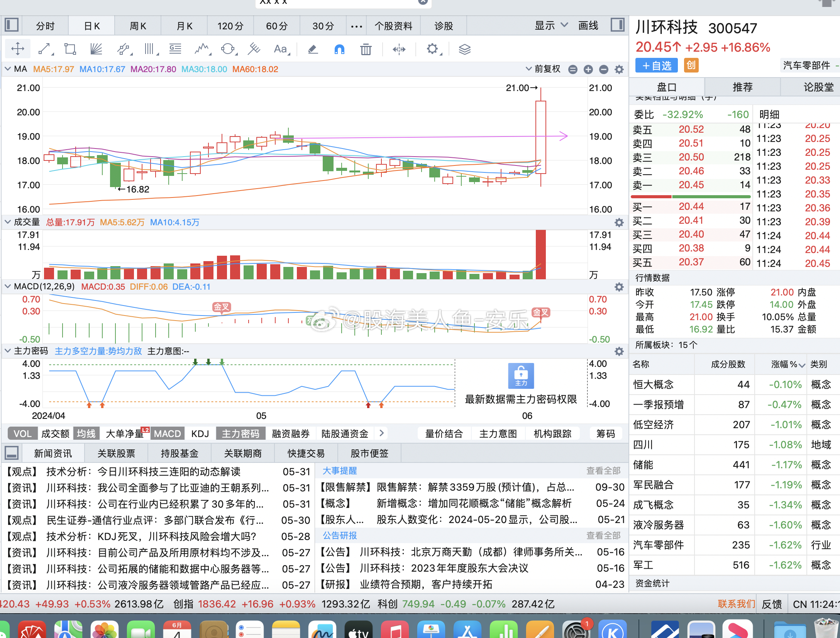Select the rectangle drawing tool
840x638 pixels.
[70, 49]
